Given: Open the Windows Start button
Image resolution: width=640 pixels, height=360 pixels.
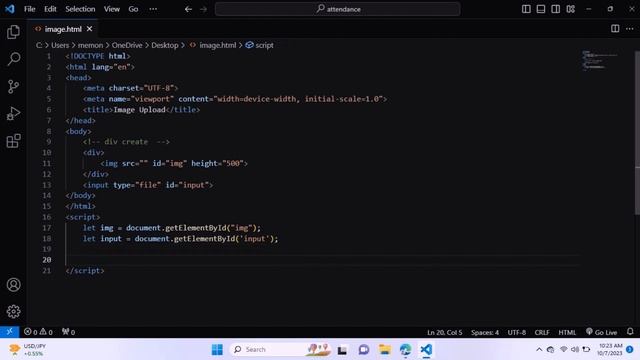Looking at the screenshot, I should tap(217, 349).
